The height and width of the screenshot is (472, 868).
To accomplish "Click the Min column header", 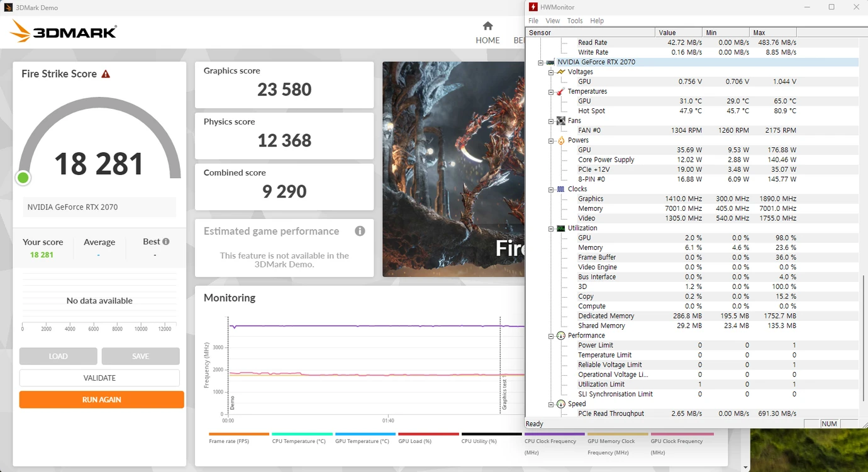I will pyautogui.click(x=726, y=33).
